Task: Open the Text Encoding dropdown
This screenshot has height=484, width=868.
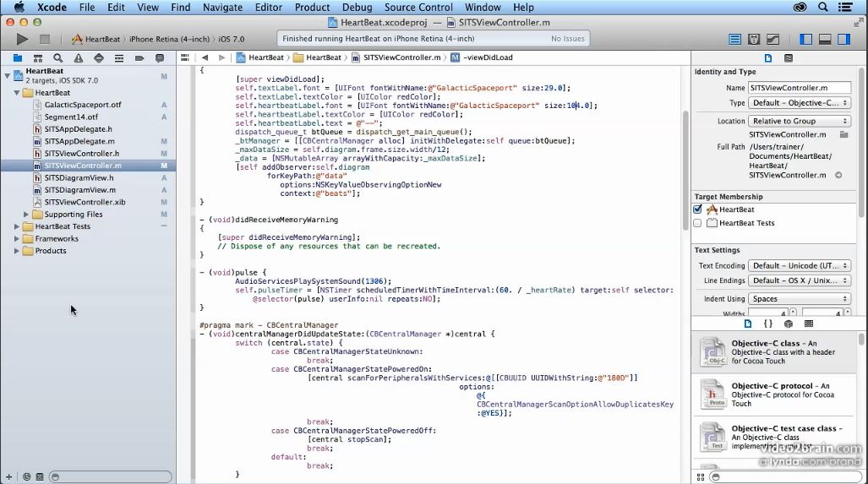Action: click(799, 265)
